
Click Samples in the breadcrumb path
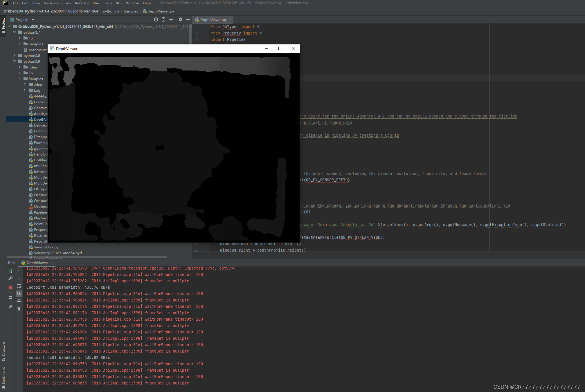click(x=131, y=11)
